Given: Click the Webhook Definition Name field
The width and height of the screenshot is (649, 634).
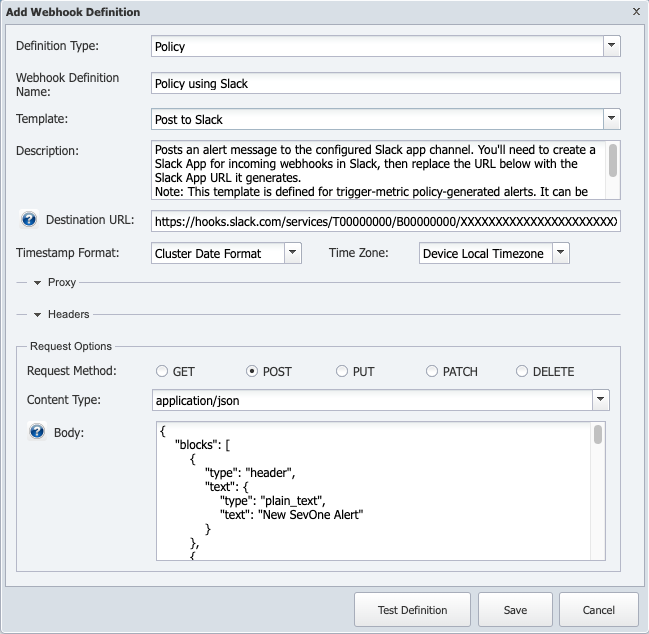Looking at the screenshot, I should coord(386,83).
